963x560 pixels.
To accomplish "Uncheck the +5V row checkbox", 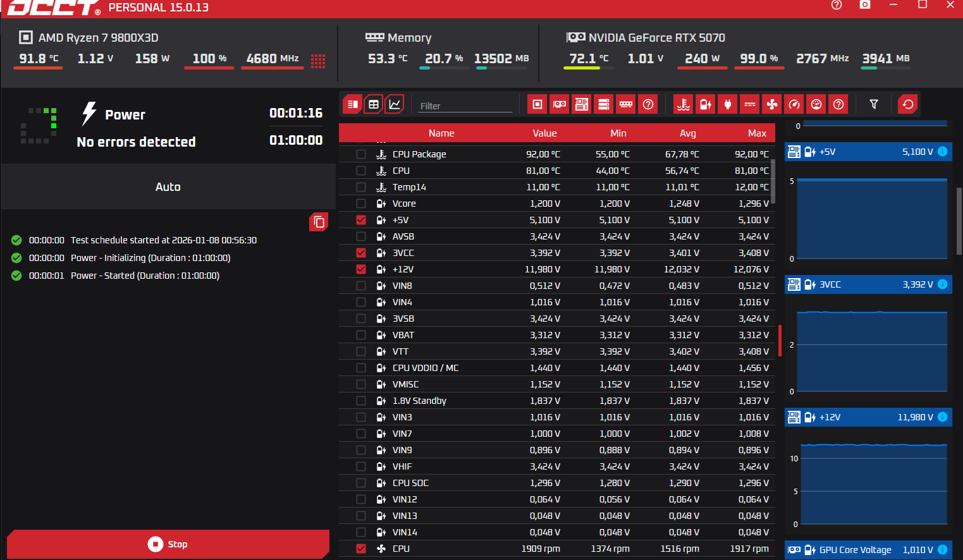I will (x=361, y=220).
